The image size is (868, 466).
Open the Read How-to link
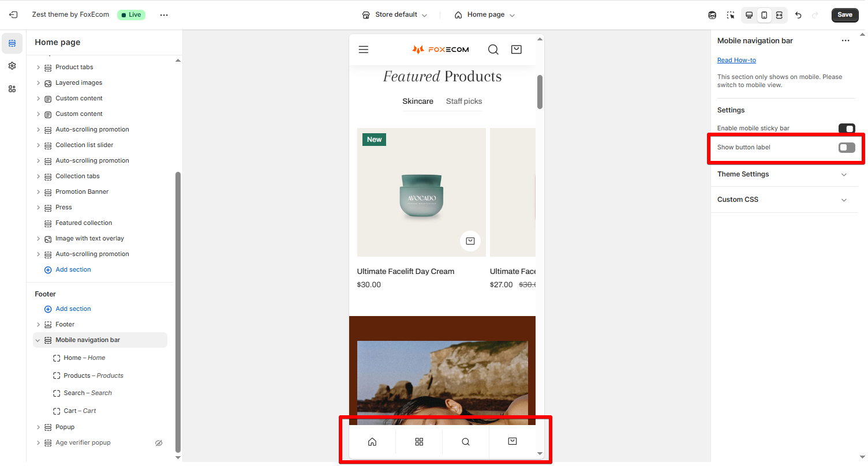pos(736,60)
